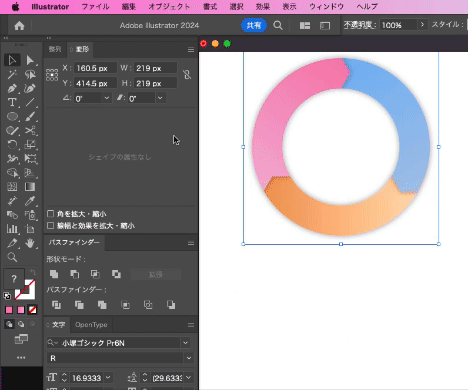
Task: Open the ファイル menu
Action: pos(95,7)
